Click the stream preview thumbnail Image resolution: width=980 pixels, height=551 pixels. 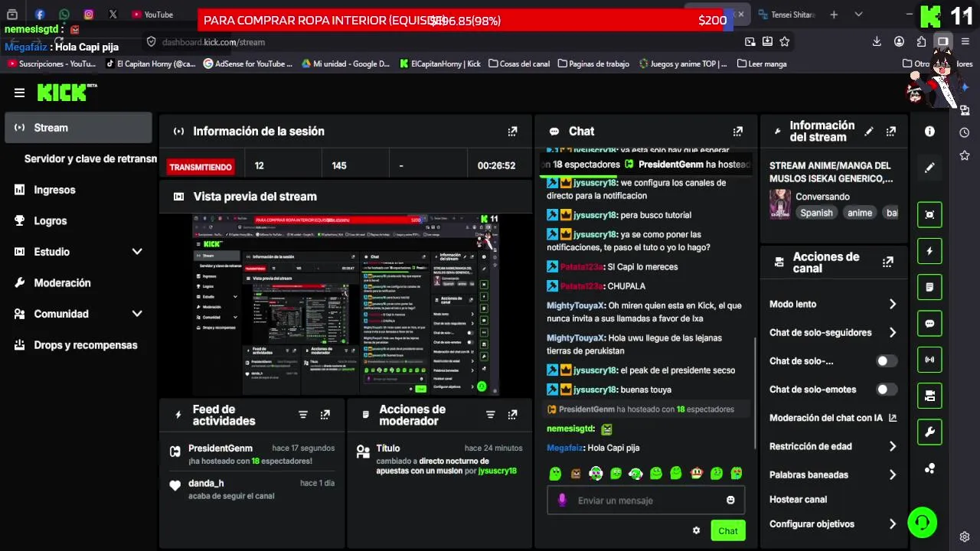pyautogui.click(x=345, y=305)
